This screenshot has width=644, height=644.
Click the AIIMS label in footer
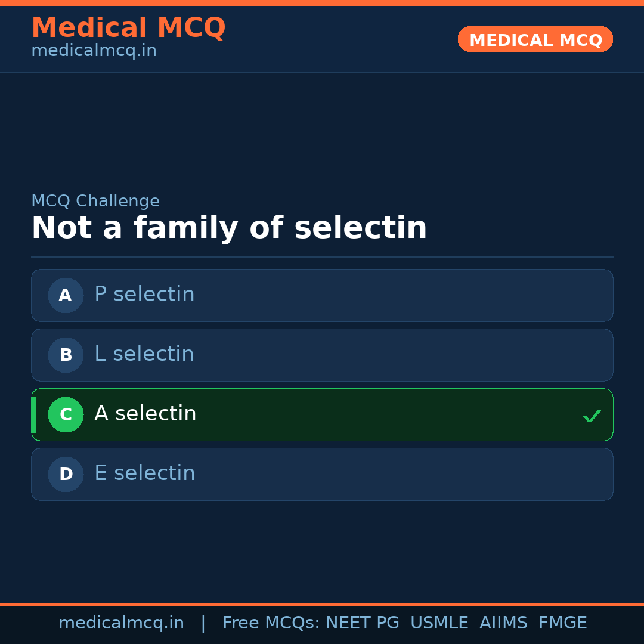click(x=503, y=622)
